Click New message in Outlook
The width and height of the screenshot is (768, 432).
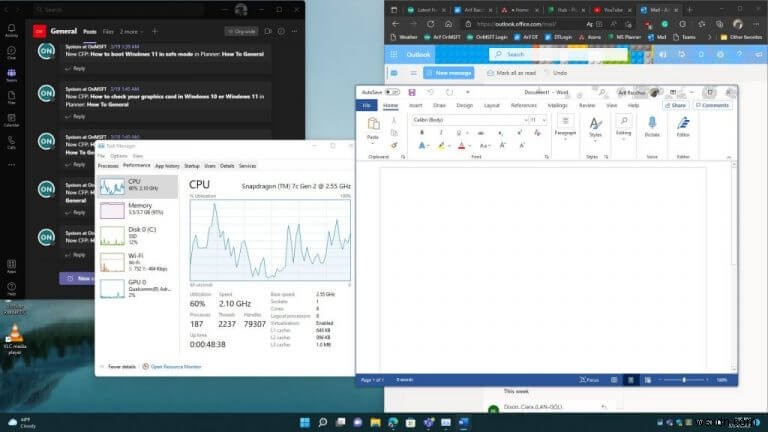pyautogui.click(x=449, y=73)
